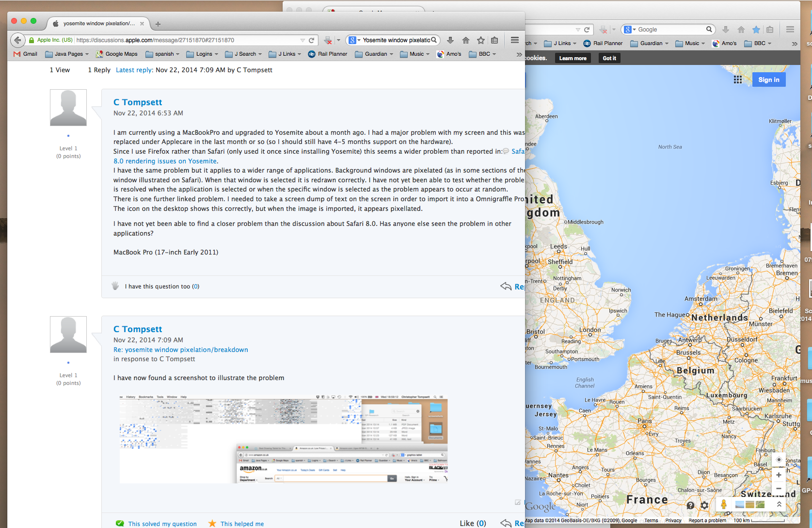Select the Street View pegman
Image resolution: width=812 pixels, height=528 pixels.
click(x=724, y=505)
